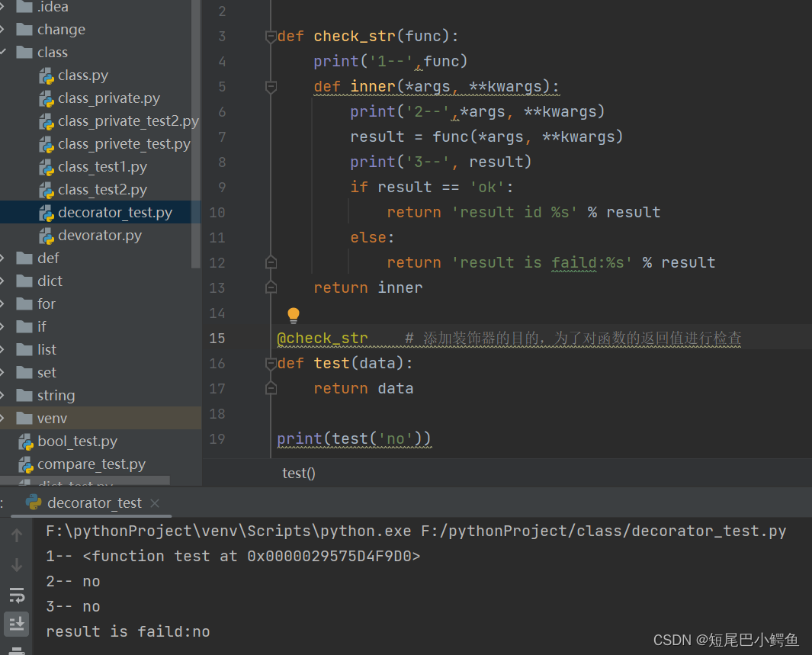
Task: Click fold end marker on line 12
Action: tap(271, 262)
